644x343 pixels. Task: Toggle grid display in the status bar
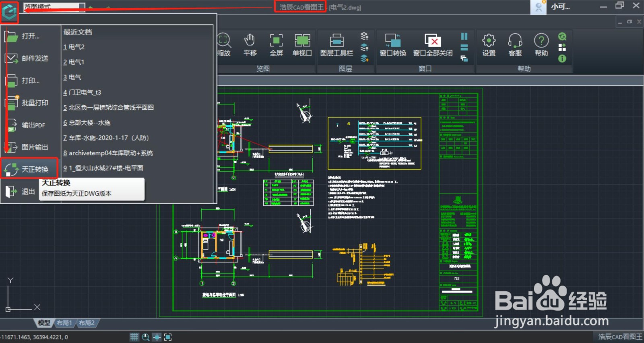click(134, 337)
